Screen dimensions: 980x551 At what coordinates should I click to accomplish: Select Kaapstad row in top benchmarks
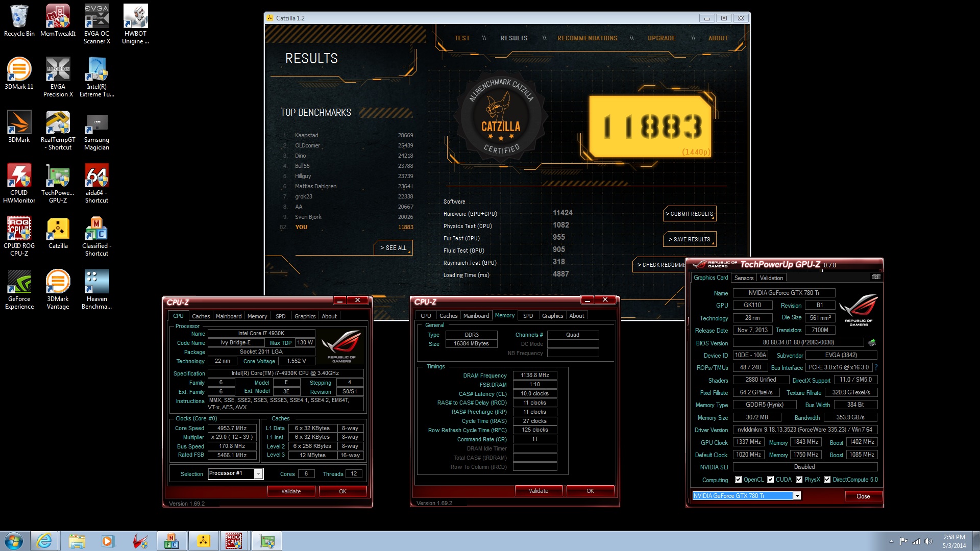(x=348, y=135)
